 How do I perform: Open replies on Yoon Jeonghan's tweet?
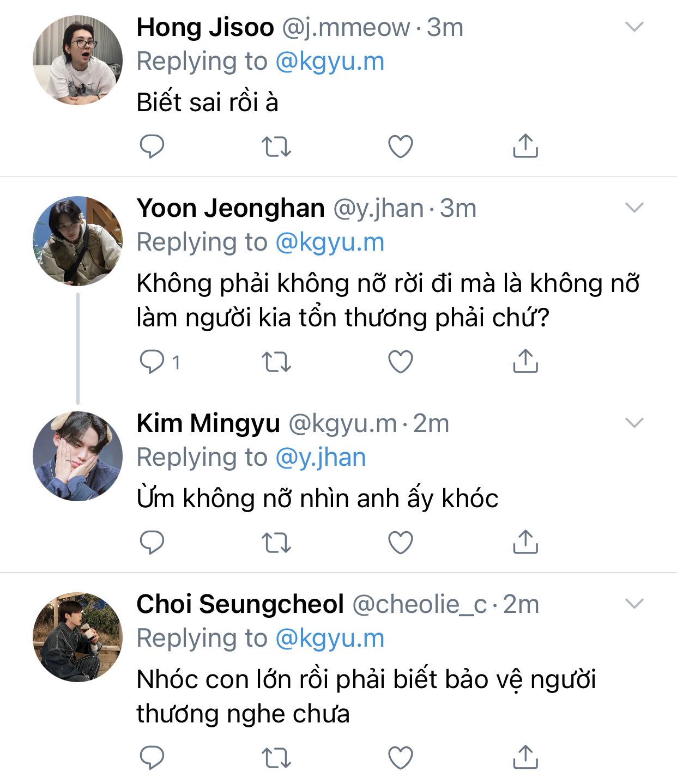153,362
